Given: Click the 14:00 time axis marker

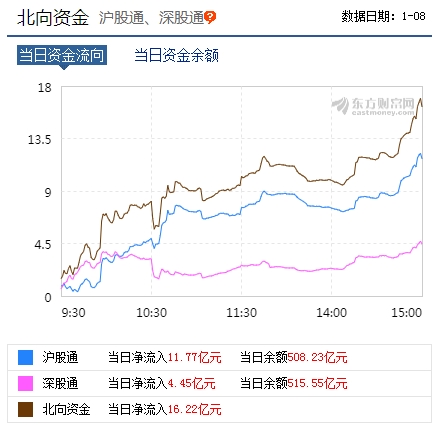Looking at the screenshot, I should pyautogui.click(x=332, y=313).
